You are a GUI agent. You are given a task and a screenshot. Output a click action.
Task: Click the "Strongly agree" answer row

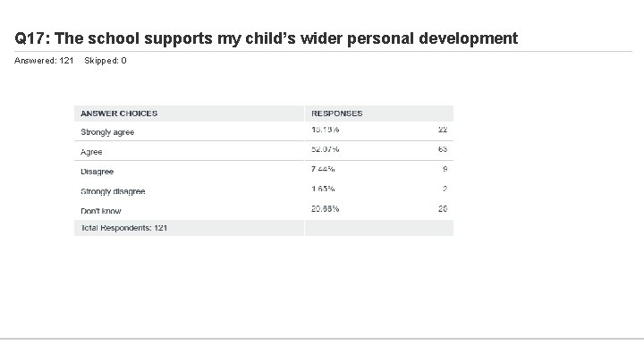pos(107,132)
